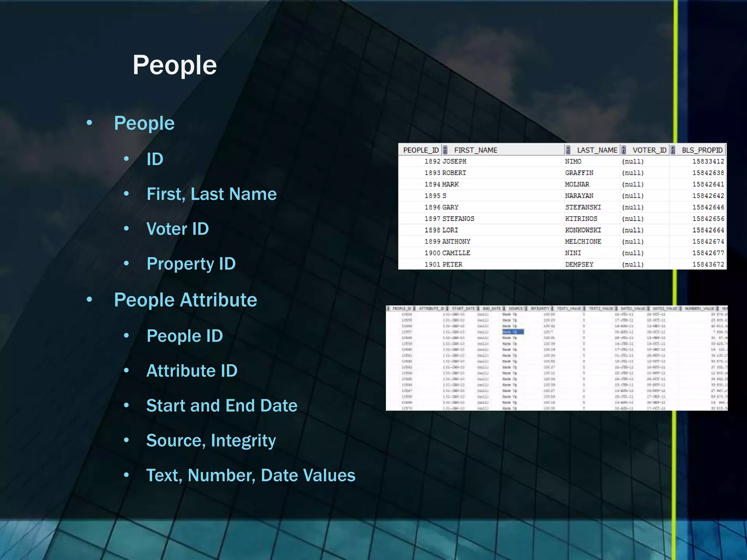
Task: Click the property ID 15842677 cell
Action: 708,253
